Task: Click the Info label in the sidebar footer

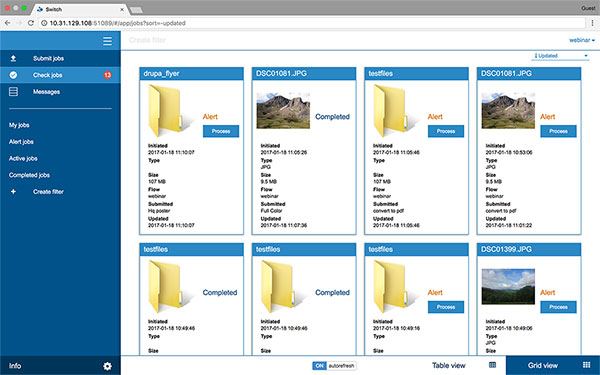Action: 15,366
